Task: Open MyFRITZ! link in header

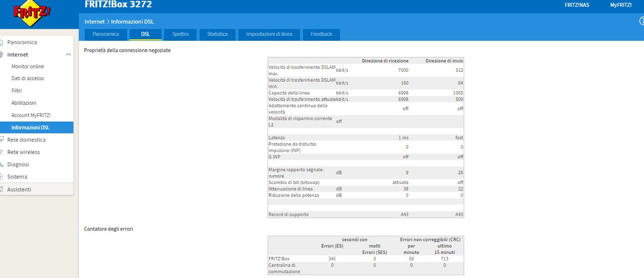Action: pos(621,5)
